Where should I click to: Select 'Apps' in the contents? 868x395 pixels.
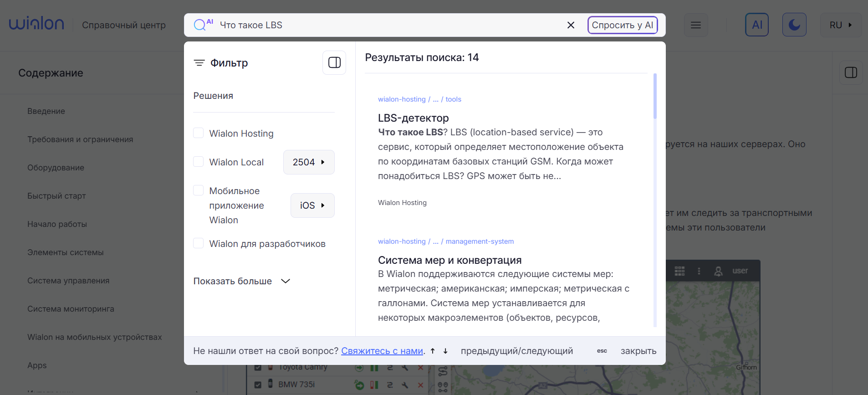point(37,365)
